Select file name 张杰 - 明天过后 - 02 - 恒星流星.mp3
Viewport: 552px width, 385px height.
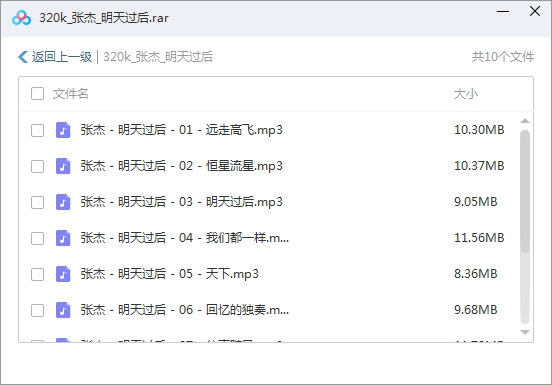(x=181, y=166)
